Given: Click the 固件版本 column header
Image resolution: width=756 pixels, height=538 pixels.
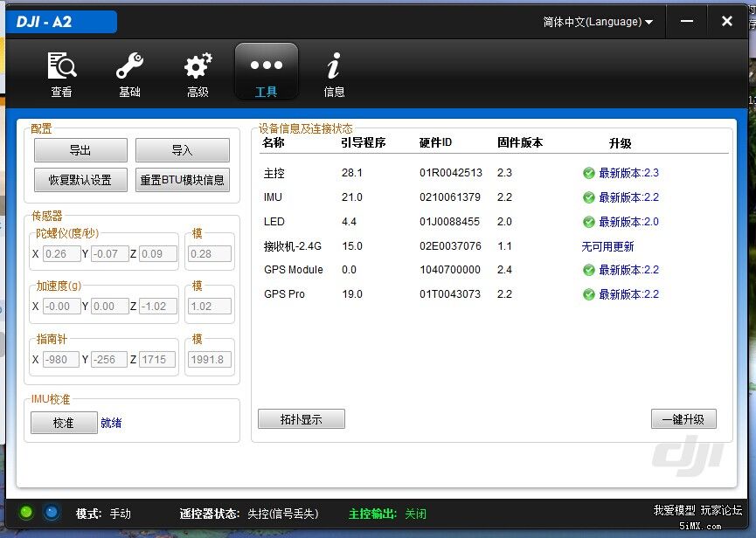Looking at the screenshot, I should click(520, 142).
